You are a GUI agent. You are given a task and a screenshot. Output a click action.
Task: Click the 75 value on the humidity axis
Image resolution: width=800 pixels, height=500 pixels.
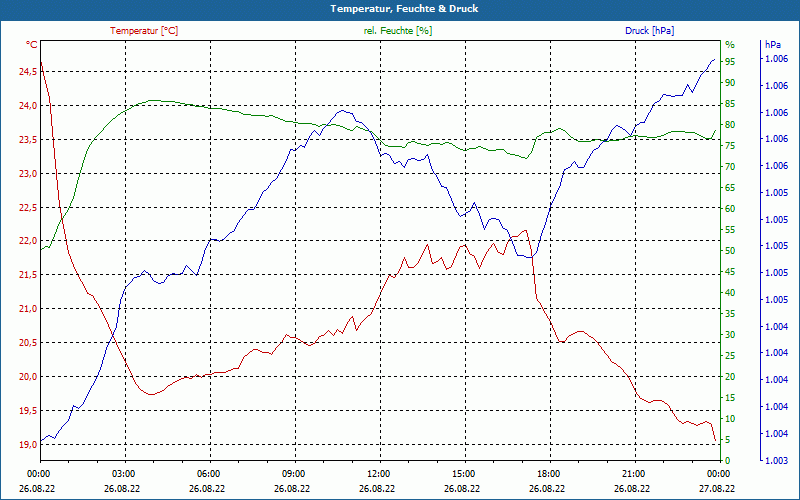(x=730, y=146)
